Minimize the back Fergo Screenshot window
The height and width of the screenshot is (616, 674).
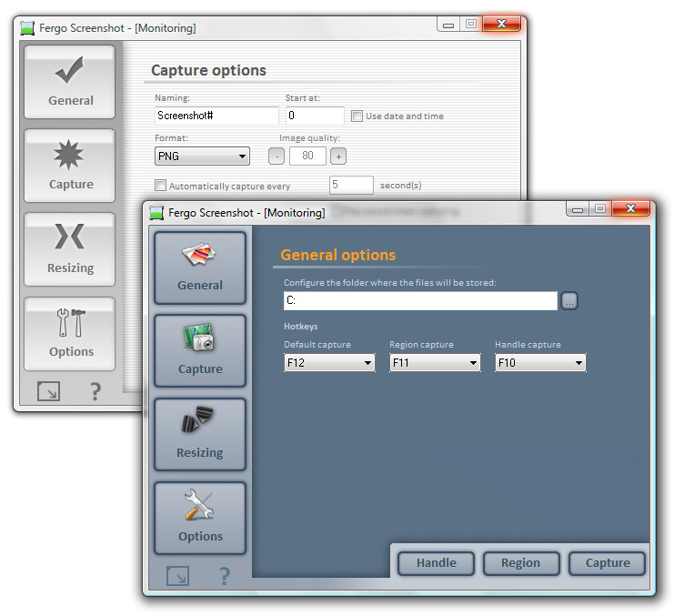448,25
